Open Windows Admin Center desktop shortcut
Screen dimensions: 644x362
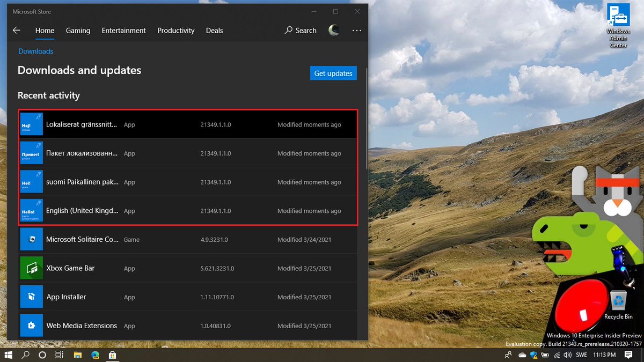(618, 26)
